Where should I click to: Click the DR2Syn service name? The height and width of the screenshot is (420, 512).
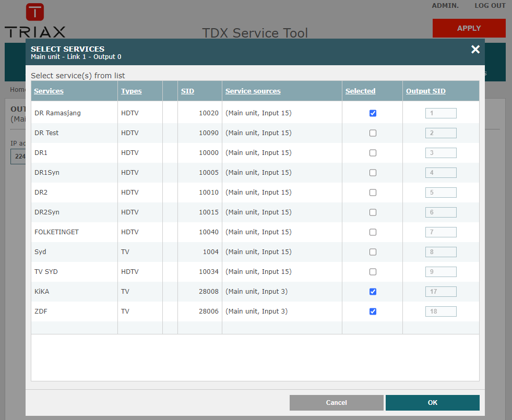click(46, 212)
